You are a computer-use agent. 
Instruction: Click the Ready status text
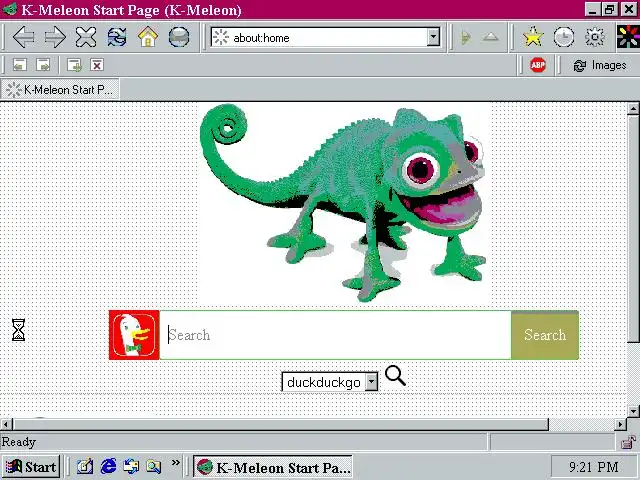pos(19,442)
